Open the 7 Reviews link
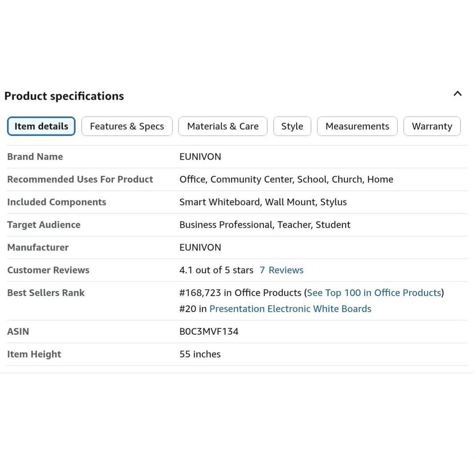Screen dimensions: 476x458 point(281,270)
